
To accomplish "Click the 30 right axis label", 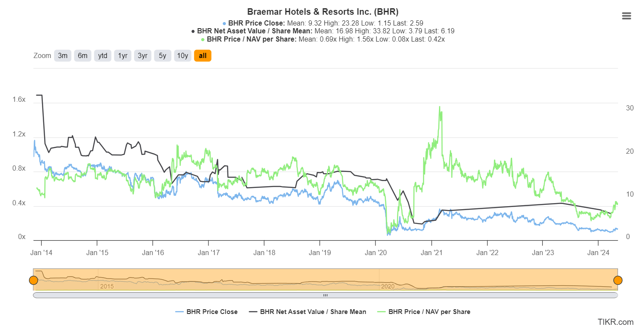I will [x=630, y=108].
